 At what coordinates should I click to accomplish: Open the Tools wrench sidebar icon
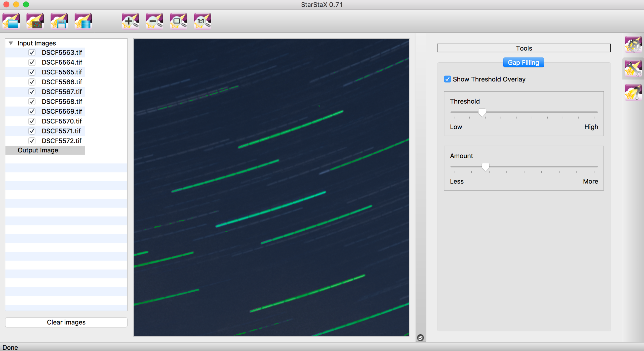pyautogui.click(x=633, y=68)
